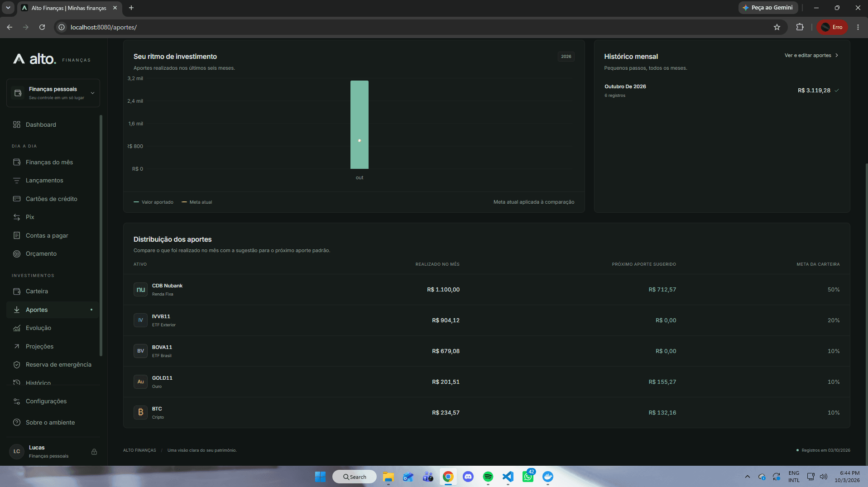This screenshot has width=868, height=487.
Task: Open the Carteira wallet icon
Action: point(17,291)
